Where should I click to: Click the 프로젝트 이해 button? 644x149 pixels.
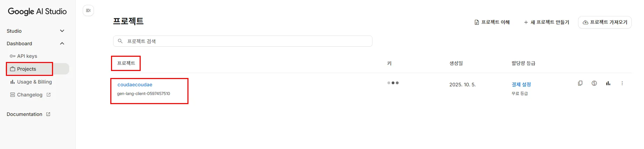[x=492, y=22]
